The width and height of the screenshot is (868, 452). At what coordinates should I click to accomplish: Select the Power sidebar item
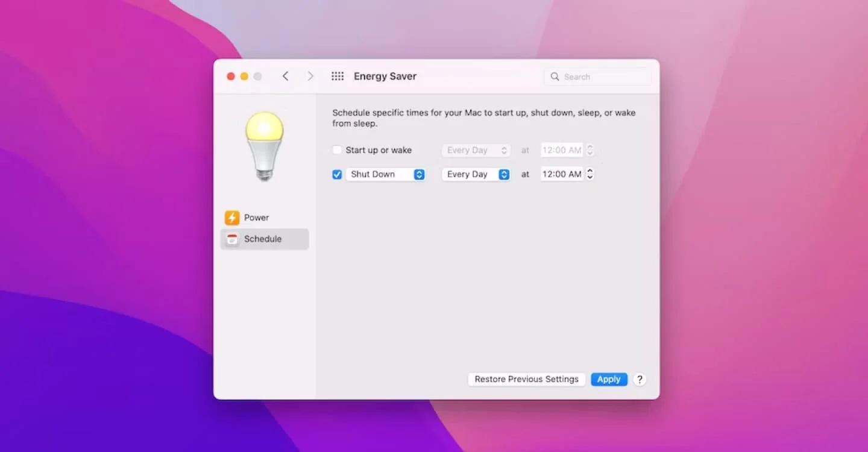click(265, 218)
